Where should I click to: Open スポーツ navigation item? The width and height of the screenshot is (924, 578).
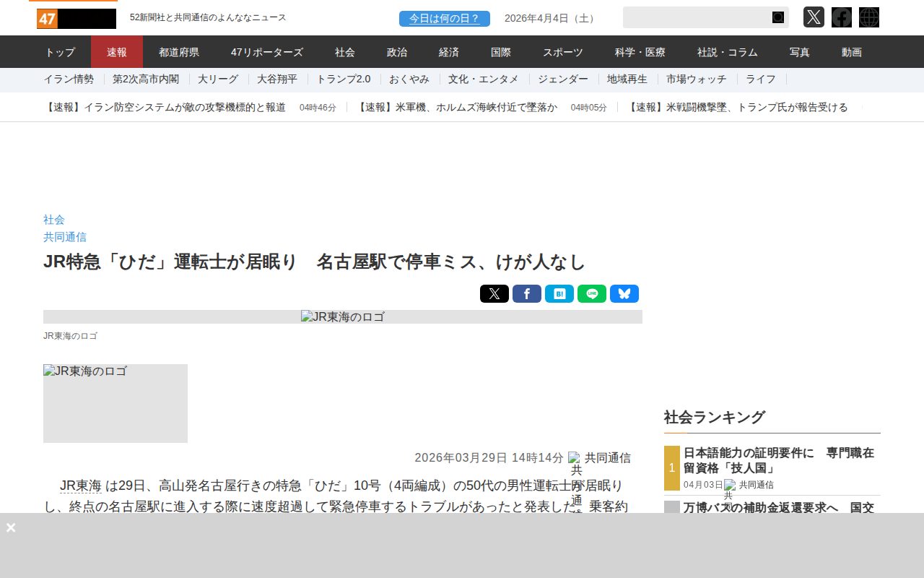tap(563, 52)
